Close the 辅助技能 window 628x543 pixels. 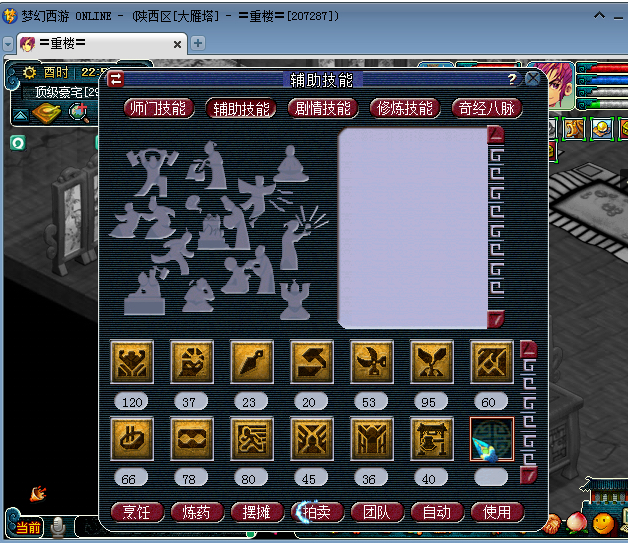[x=532, y=79]
